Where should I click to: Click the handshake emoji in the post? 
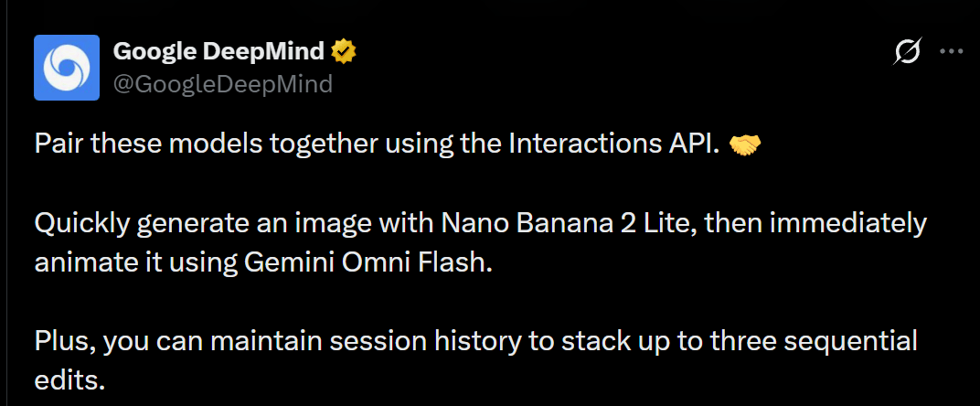pyautogui.click(x=745, y=145)
